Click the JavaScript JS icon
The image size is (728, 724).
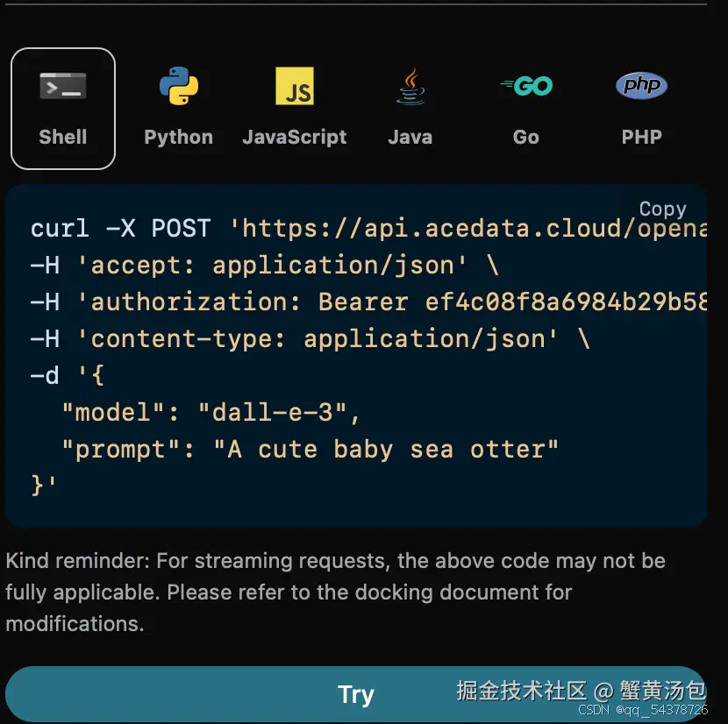coord(294,86)
